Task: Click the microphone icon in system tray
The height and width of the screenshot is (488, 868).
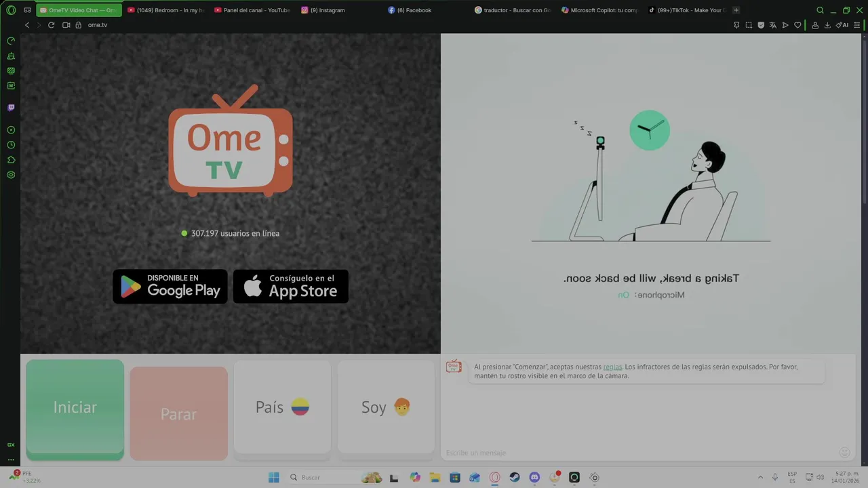Action: tap(775, 477)
